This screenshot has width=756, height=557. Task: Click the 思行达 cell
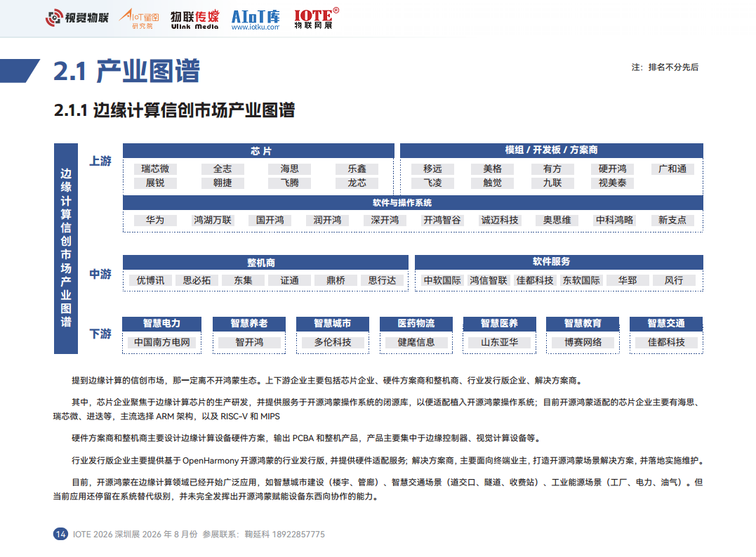pyautogui.click(x=383, y=281)
